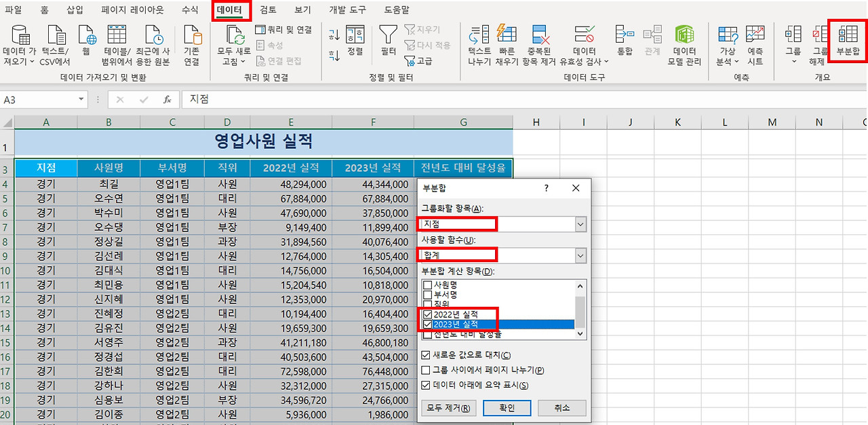This screenshot has height=425, width=868.
Task: Open 쿼리 및 연결 pane
Action: pos(283,30)
